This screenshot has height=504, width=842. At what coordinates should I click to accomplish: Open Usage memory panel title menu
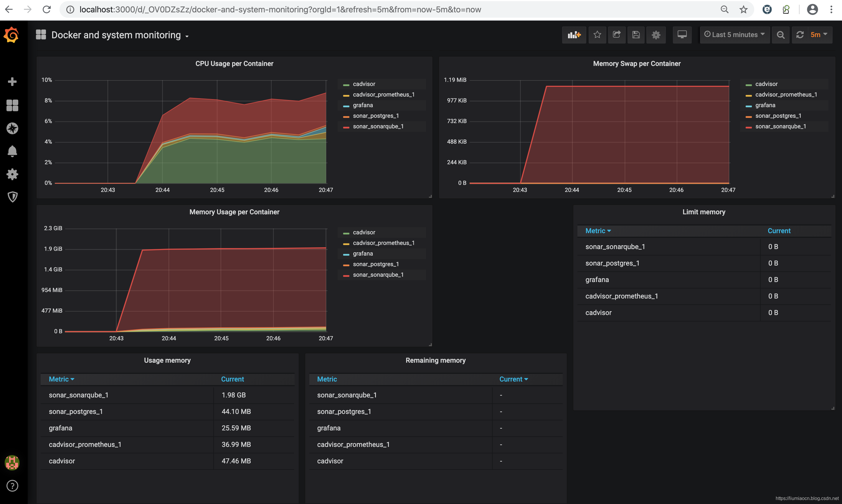[167, 361]
